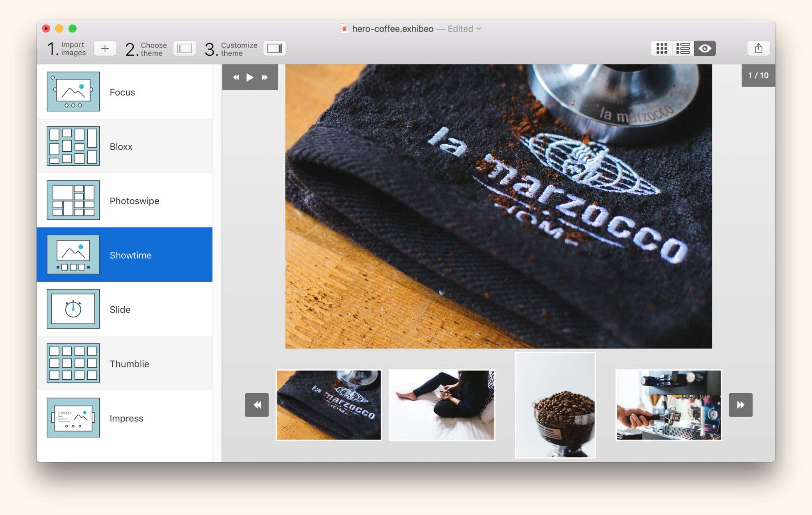The width and height of the screenshot is (812, 515).
Task: Choose the Thumblie theme icon
Action: point(73,363)
